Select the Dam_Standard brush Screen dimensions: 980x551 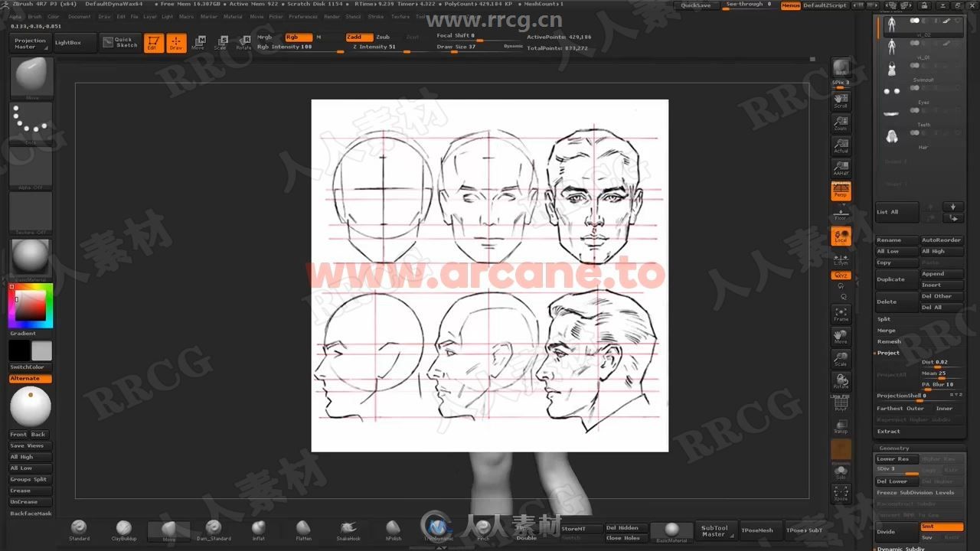pos(214,530)
